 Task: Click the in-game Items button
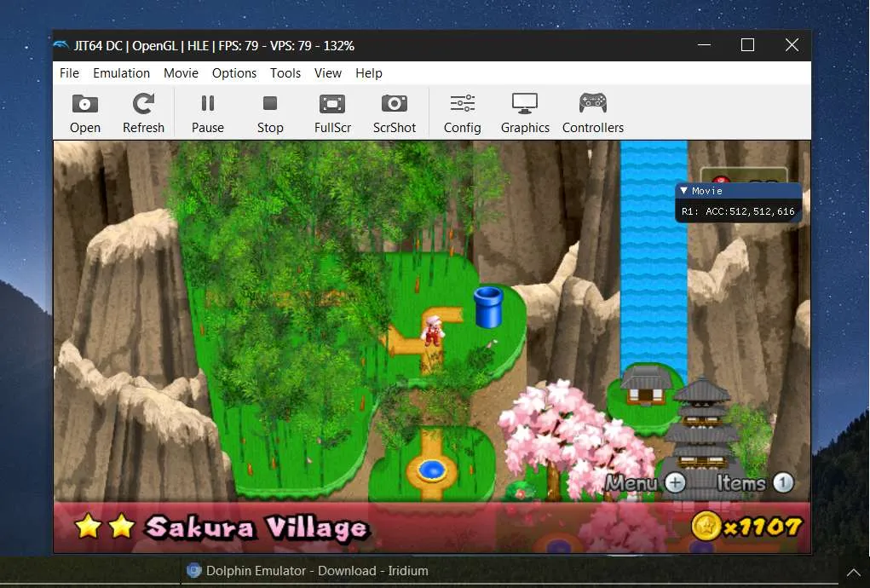coord(783,483)
